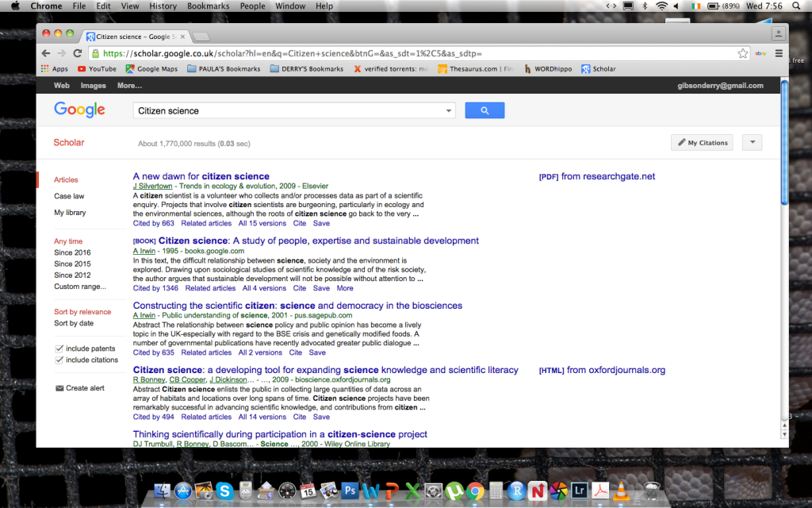Reload the page with the refresh icon
Screen dimensions: 812x508
pos(77,53)
